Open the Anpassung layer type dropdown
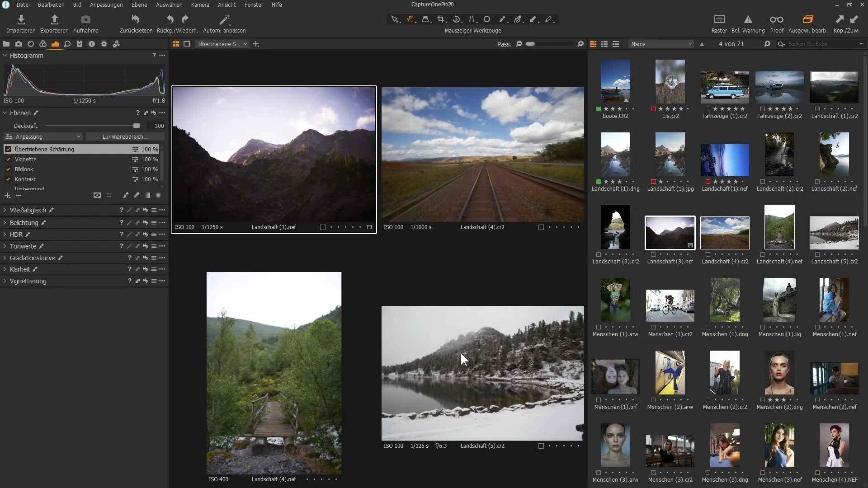The height and width of the screenshot is (488, 868). coord(43,136)
